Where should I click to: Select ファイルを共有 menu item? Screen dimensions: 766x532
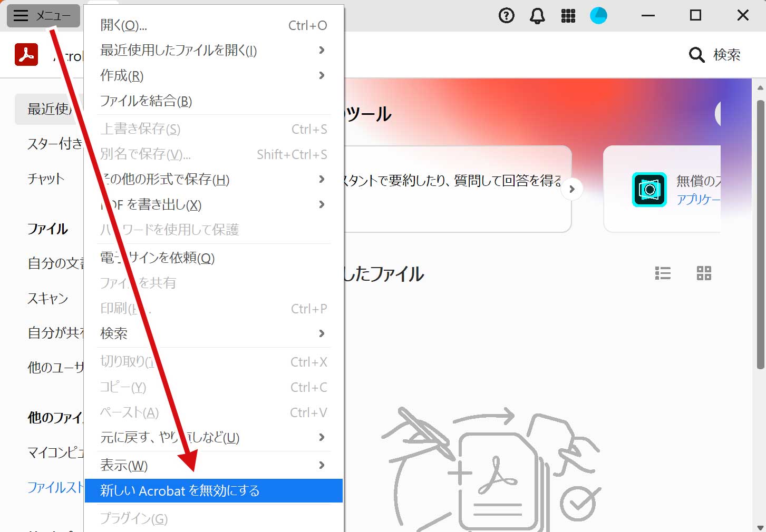pyautogui.click(x=214, y=283)
